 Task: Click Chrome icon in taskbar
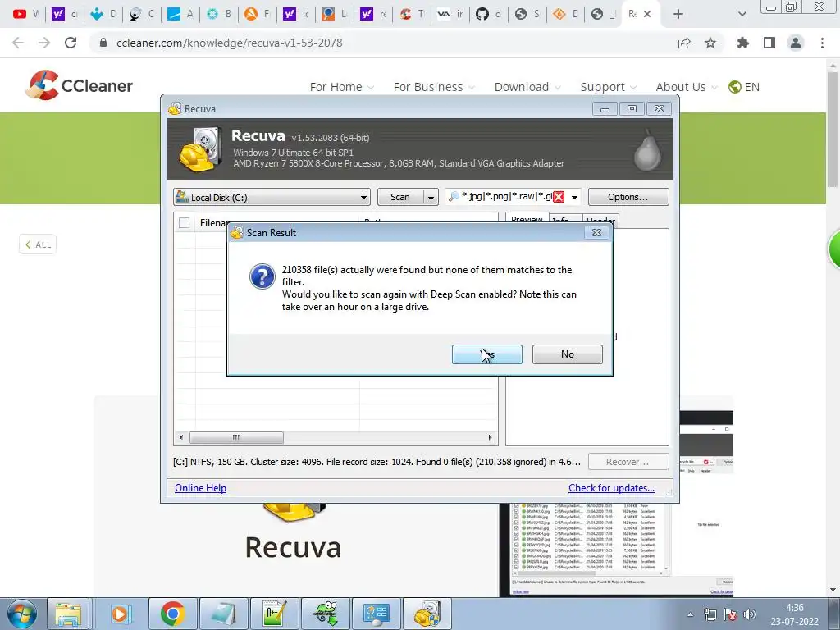(x=172, y=614)
